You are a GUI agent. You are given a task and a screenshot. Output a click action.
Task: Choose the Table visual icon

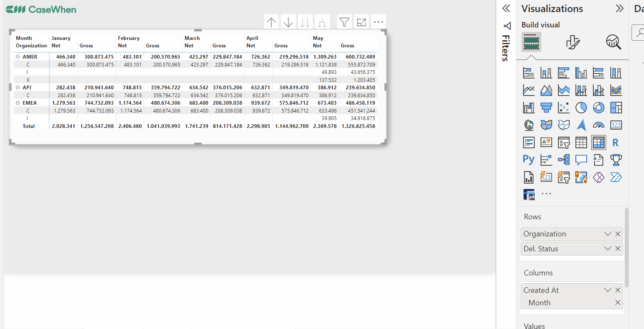point(581,142)
